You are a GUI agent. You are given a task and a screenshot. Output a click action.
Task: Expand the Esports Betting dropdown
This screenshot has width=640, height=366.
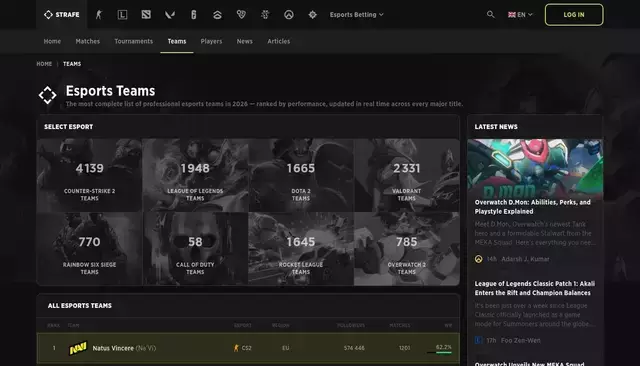tap(356, 15)
